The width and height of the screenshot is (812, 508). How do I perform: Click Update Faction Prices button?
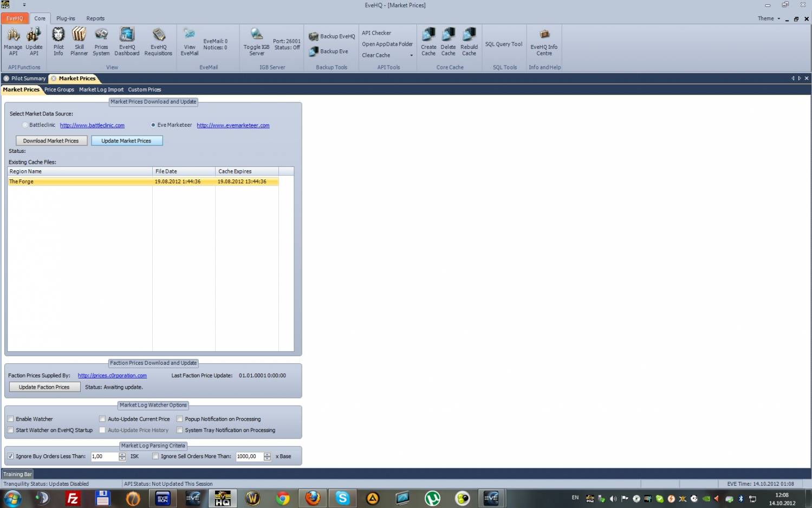tap(44, 387)
